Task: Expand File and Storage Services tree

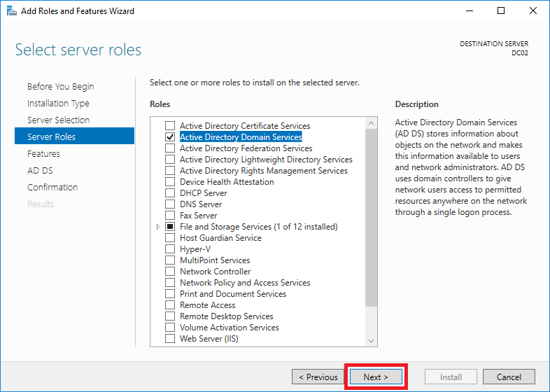Action: [158, 227]
